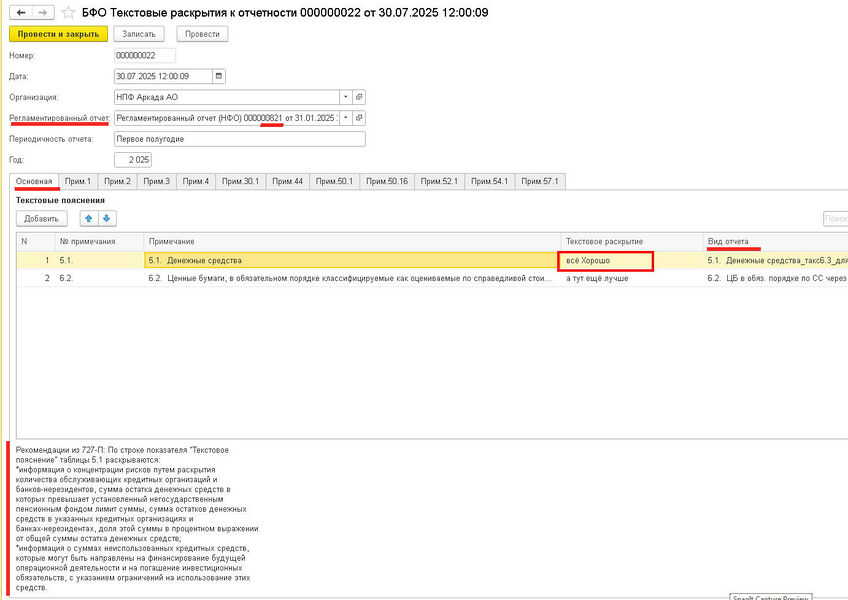Move the row down with blue arrow

[x=107, y=219]
